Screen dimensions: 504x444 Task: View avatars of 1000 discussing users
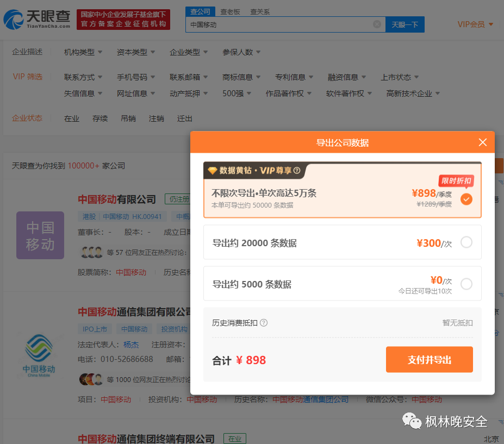pyautogui.click(x=91, y=379)
